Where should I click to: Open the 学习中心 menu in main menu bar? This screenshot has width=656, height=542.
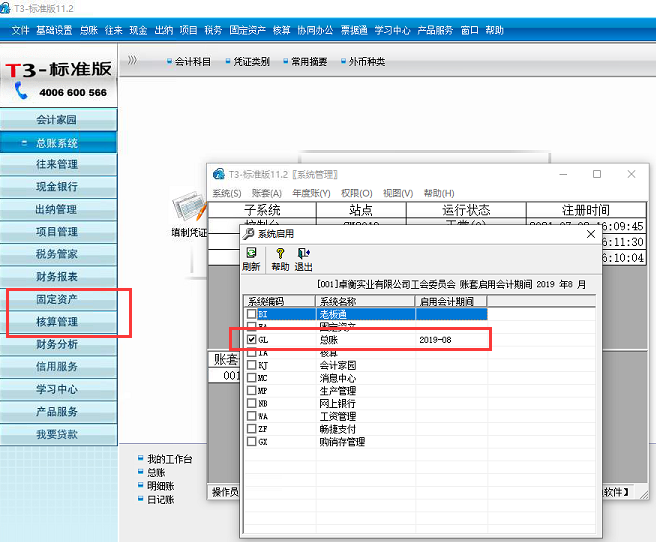392,30
